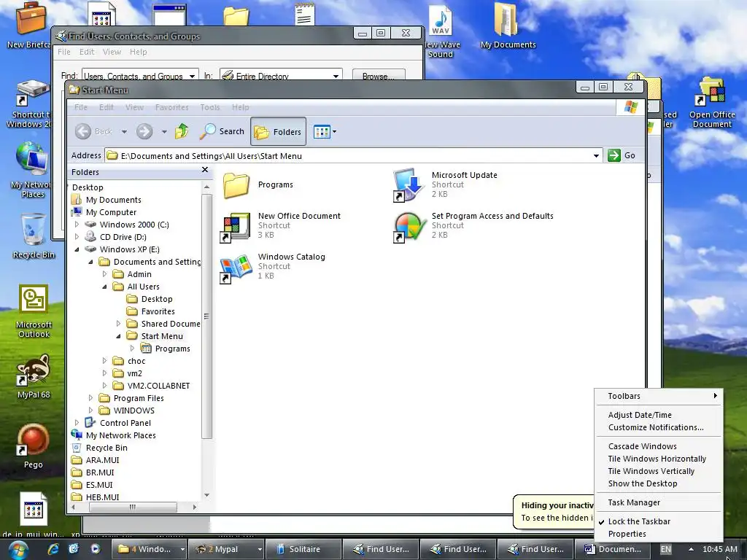747x560 pixels.
Task: Collapse the All Users folder node
Action: [104, 286]
